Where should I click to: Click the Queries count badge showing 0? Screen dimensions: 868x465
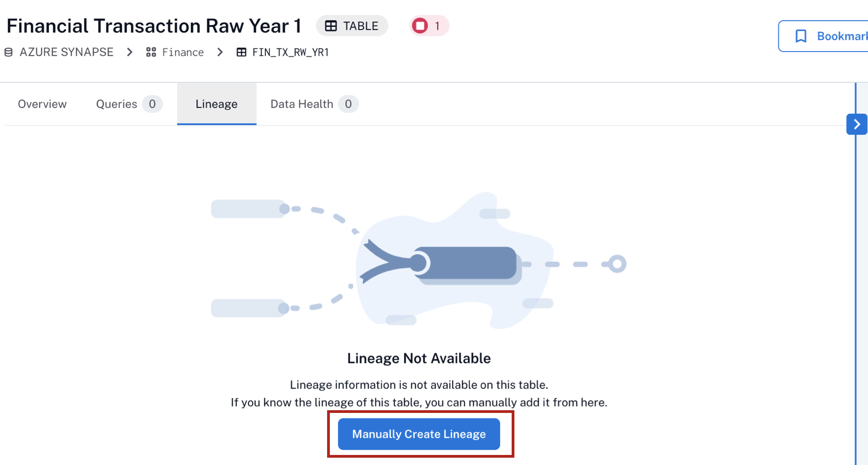point(152,104)
